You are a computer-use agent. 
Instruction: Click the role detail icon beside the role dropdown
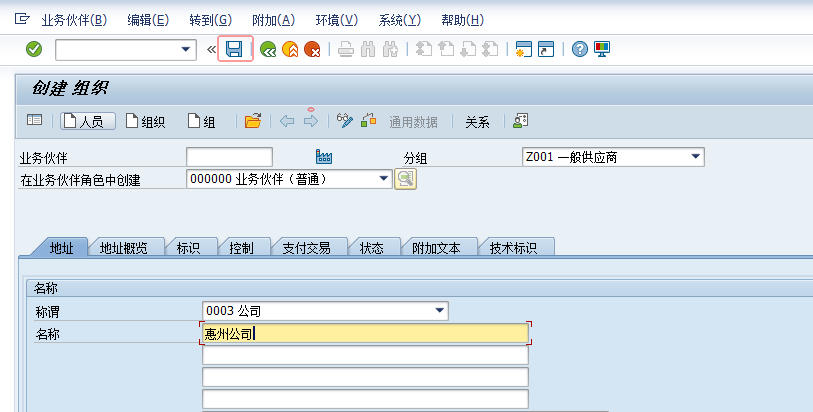click(405, 179)
